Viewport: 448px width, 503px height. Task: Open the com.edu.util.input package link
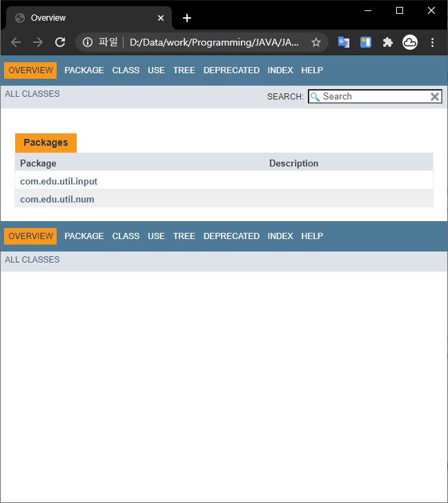pyautogui.click(x=59, y=182)
